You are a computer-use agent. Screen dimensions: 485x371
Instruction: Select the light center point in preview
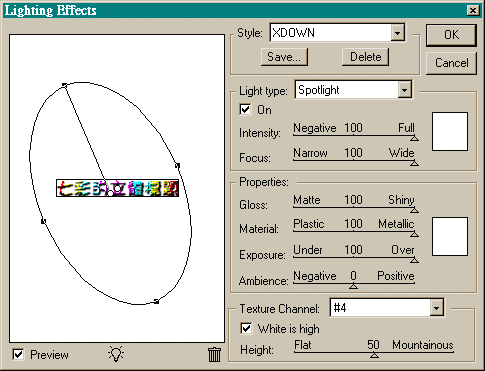pos(110,193)
